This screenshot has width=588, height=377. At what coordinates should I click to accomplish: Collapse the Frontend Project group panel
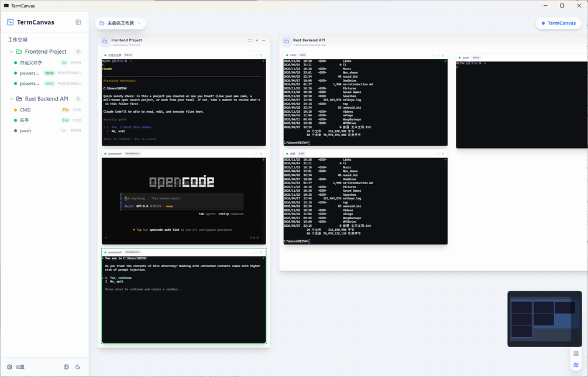(264, 40)
